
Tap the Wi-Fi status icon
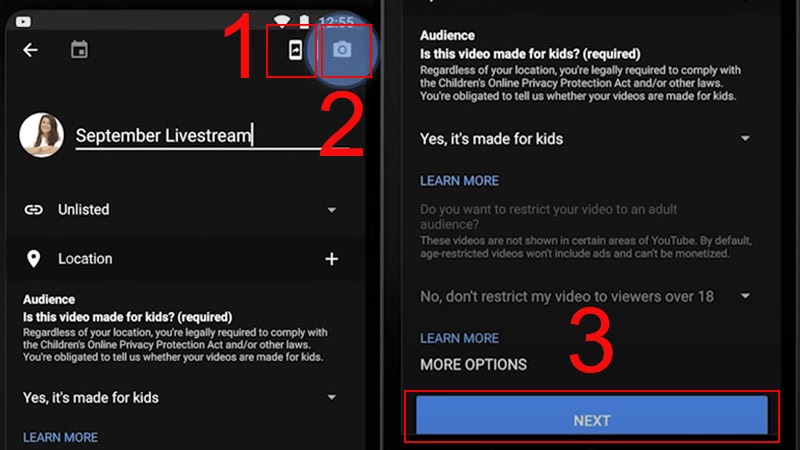coord(284,20)
